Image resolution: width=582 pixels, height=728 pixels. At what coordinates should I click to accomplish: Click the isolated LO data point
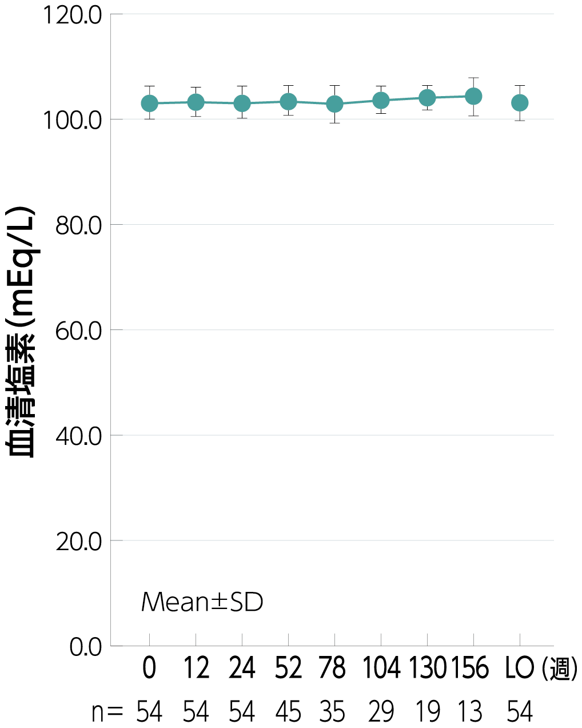520,103
